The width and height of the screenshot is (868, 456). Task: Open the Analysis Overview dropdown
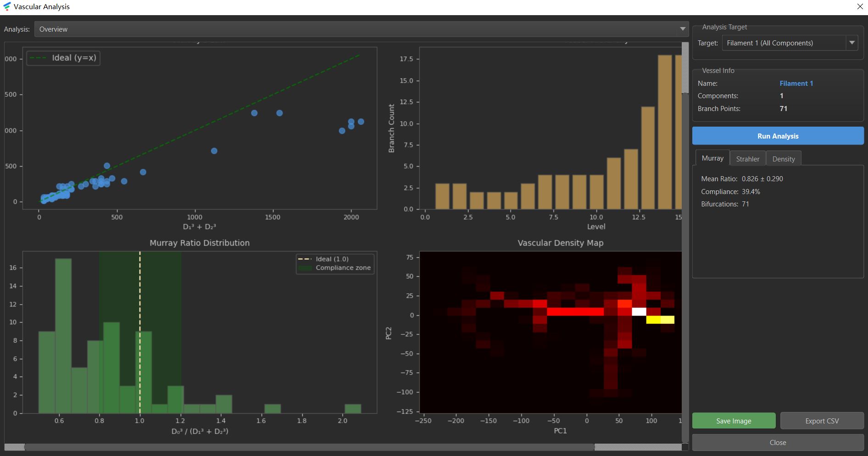tap(362, 29)
